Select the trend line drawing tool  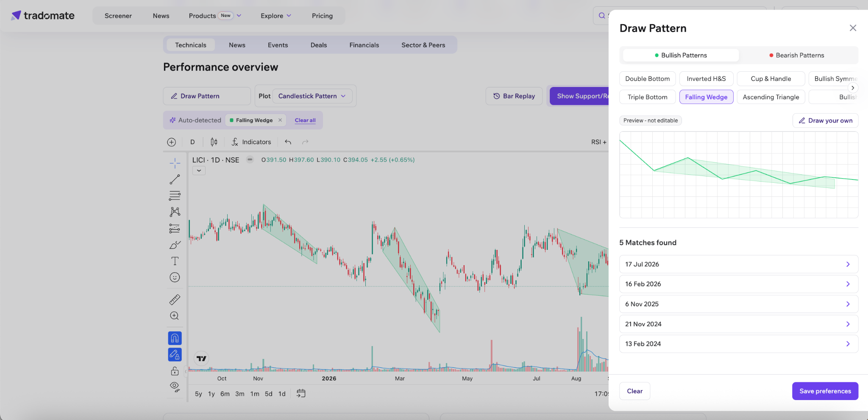(x=175, y=179)
